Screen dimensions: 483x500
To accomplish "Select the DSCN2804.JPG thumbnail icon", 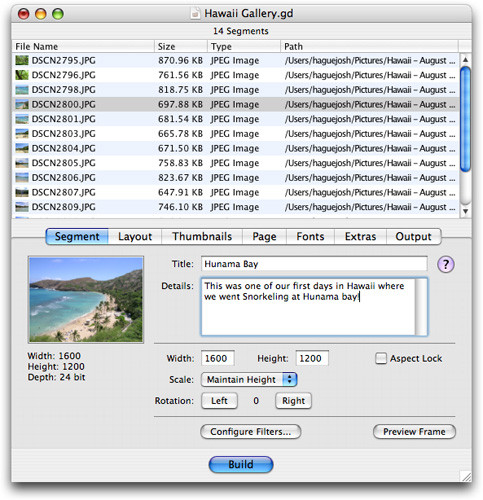I will 22,148.
